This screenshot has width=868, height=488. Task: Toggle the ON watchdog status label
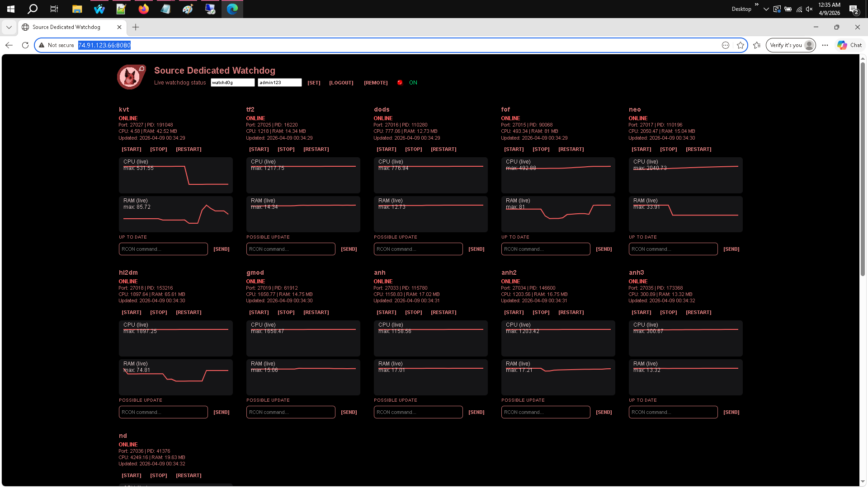413,83
